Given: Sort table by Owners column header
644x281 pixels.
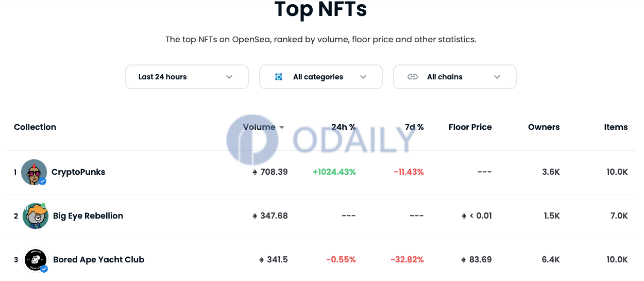Looking at the screenshot, I should 544,127.
